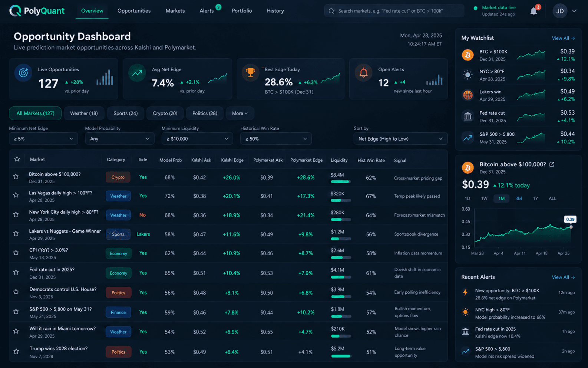Click the liquidity bar for Bitcoin above $100,000 row
This screenshot has width=588, height=368.
pos(341,182)
